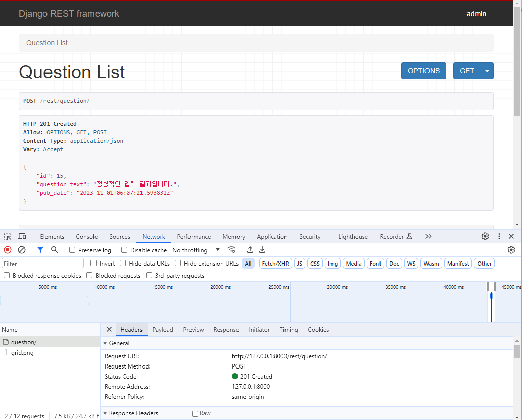Open Network panel settings gear
Screen dimensions: 522x420
point(511,250)
